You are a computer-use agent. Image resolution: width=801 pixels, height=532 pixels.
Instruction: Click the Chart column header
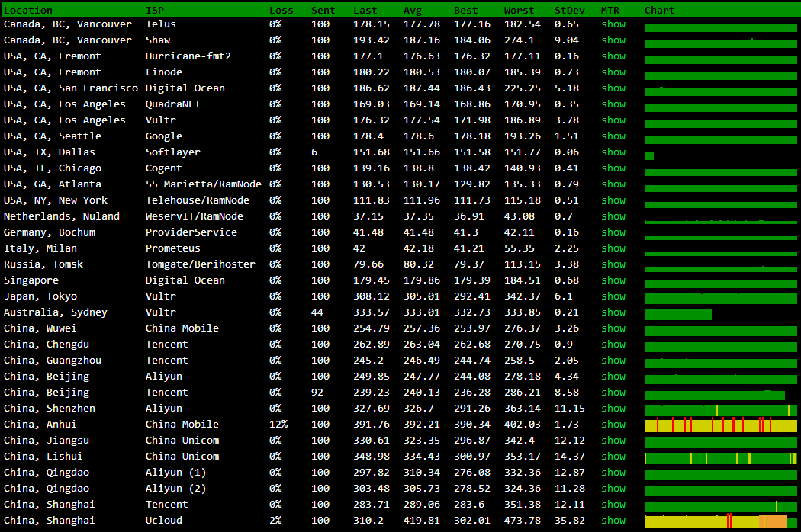coord(660,10)
